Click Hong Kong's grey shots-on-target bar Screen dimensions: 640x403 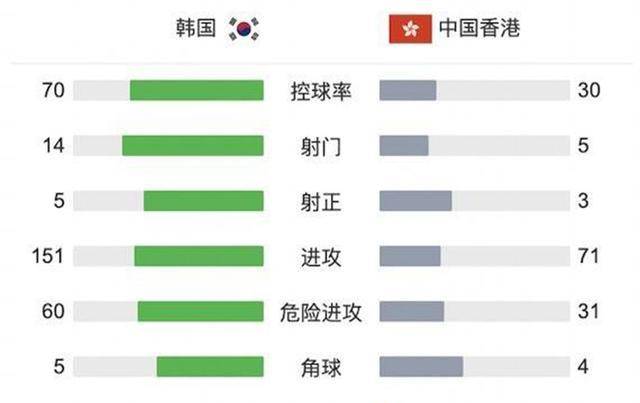[x=416, y=201]
